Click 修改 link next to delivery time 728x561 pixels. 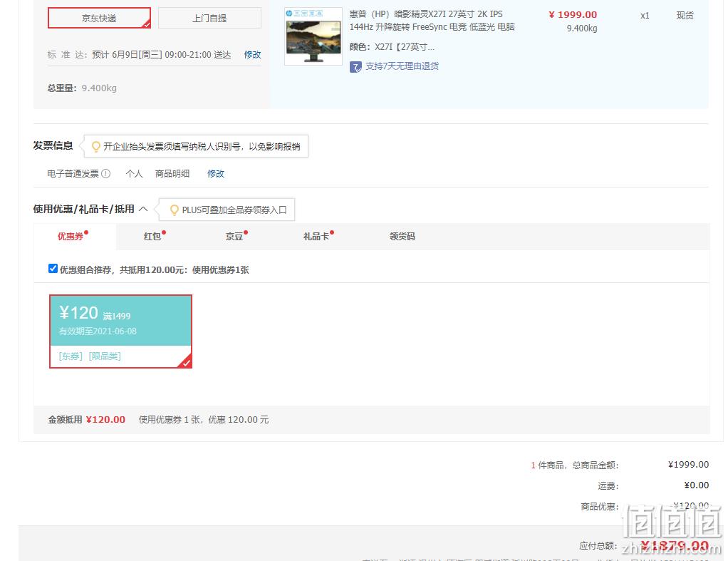(252, 55)
